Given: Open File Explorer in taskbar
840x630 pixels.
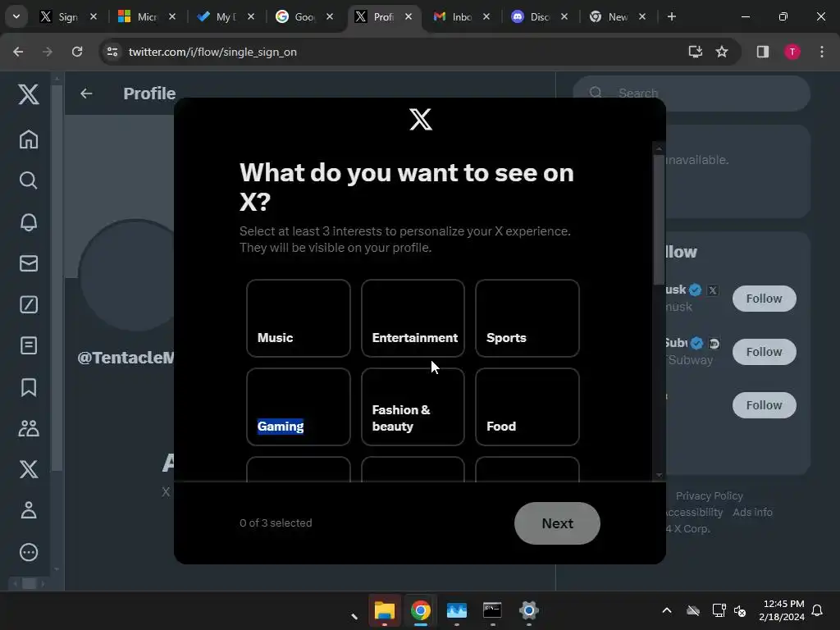Looking at the screenshot, I should (385, 610).
